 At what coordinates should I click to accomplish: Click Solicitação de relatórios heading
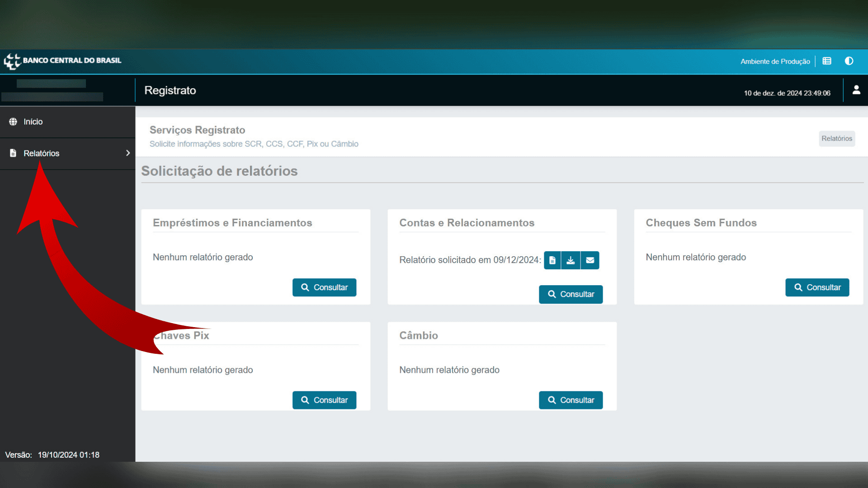click(x=219, y=171)
